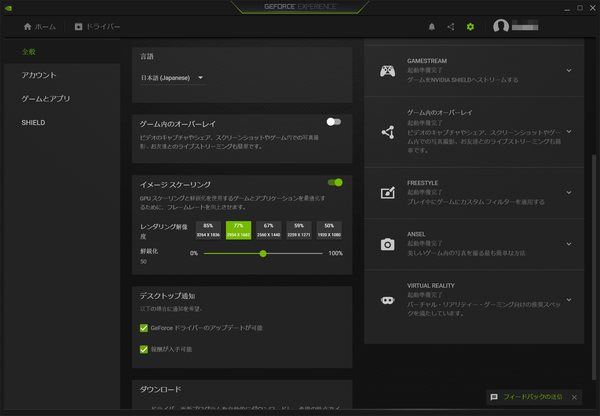Select 全般 in the sidebar
Viewport: 600px width, 416px height.
[62, 52]
